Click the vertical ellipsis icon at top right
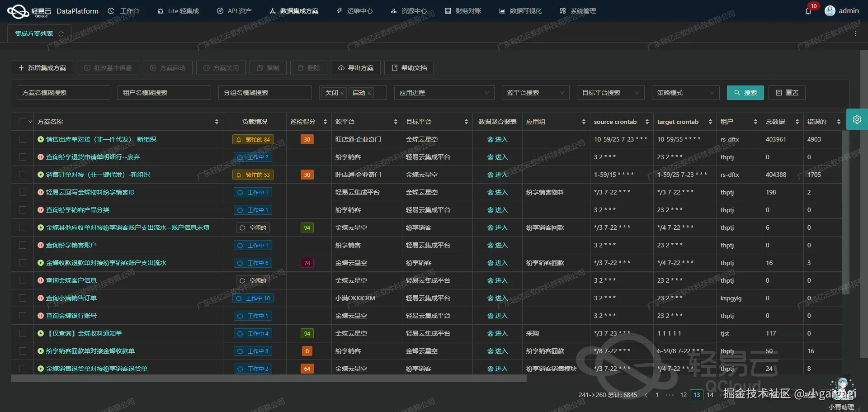The height and width of the screenshot is (412, 868). (855, 33)
